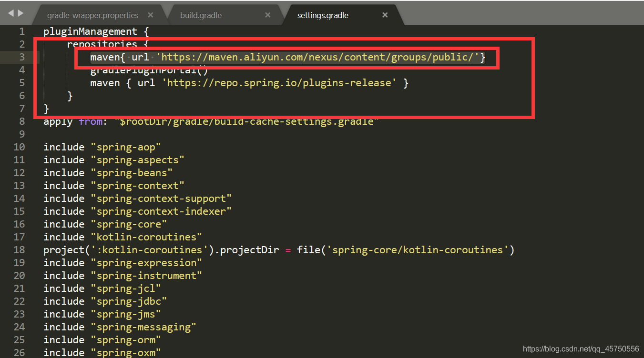Close the build.gradle tab
Image resolution: width=644 pixels, height=358 pixels.
268,15
